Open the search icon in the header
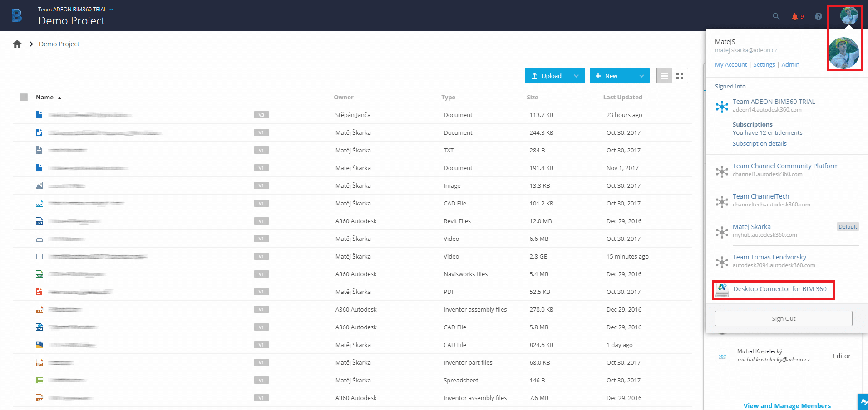 point(776,16)
